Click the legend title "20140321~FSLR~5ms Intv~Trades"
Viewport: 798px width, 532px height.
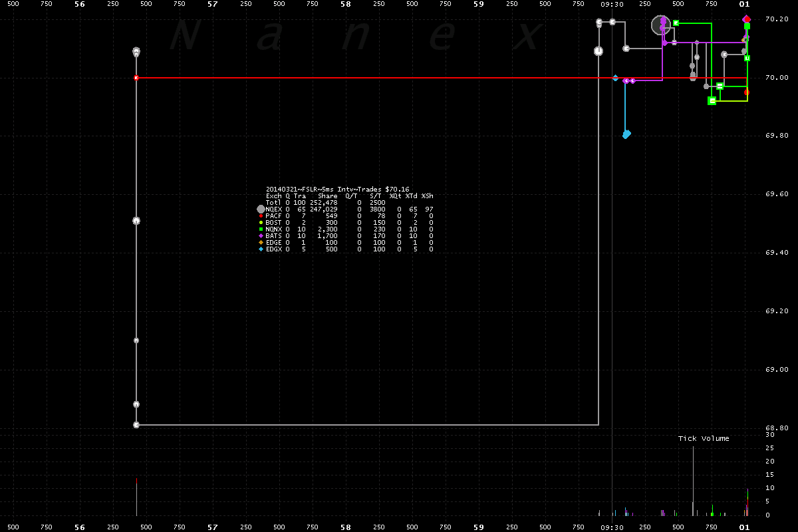(x=324, y=190)
